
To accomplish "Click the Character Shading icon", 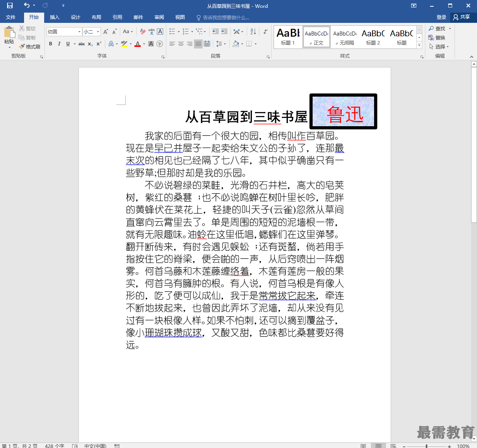I will pos(151,44).
